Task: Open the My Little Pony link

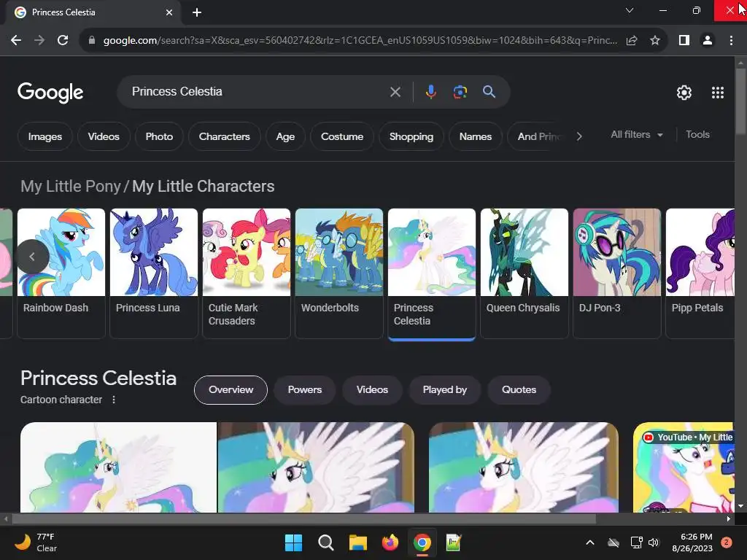Action: (71, 186)
